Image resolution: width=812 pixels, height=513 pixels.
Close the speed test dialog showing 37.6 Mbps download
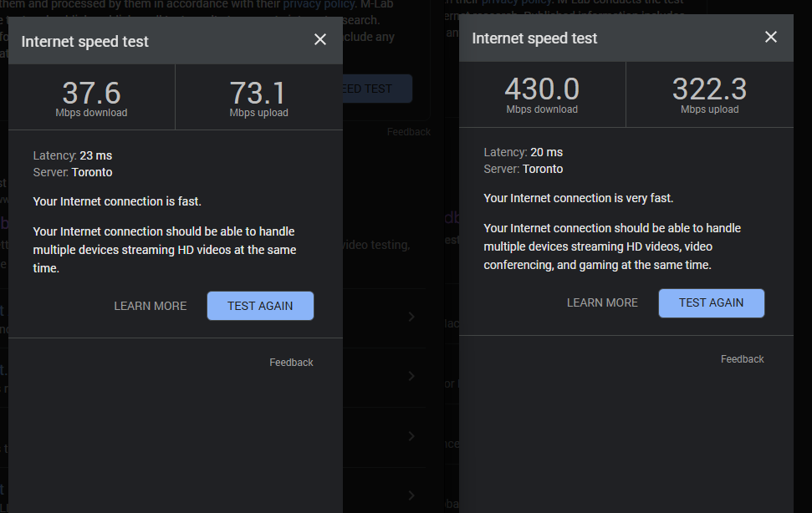(320, 40)
